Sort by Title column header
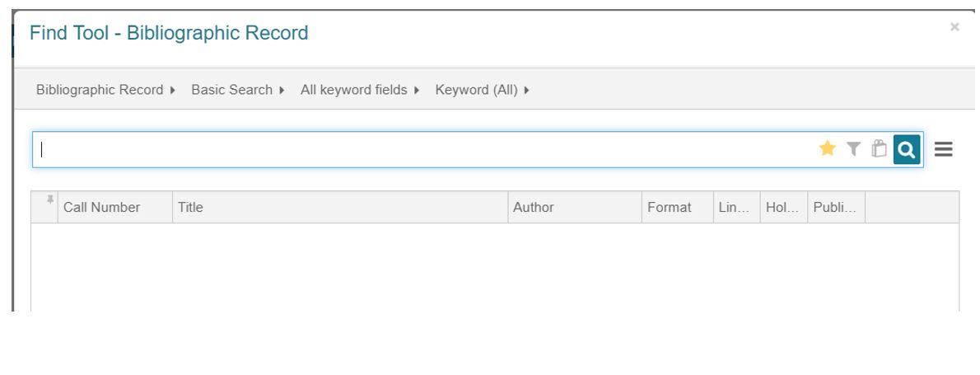 [340, 208]
